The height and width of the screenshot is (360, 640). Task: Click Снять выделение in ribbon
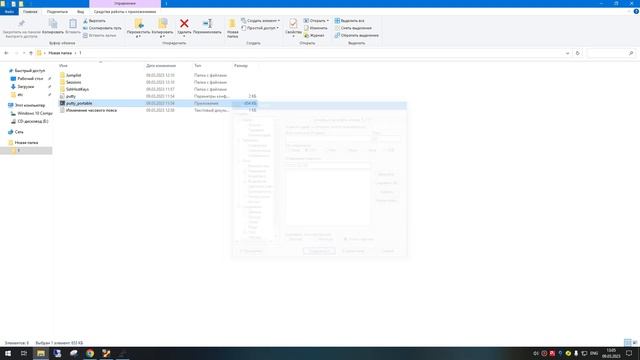point(353,28)
